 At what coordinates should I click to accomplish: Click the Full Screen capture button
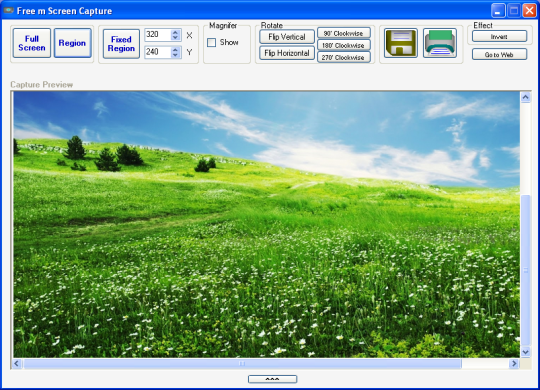point(32,43)
